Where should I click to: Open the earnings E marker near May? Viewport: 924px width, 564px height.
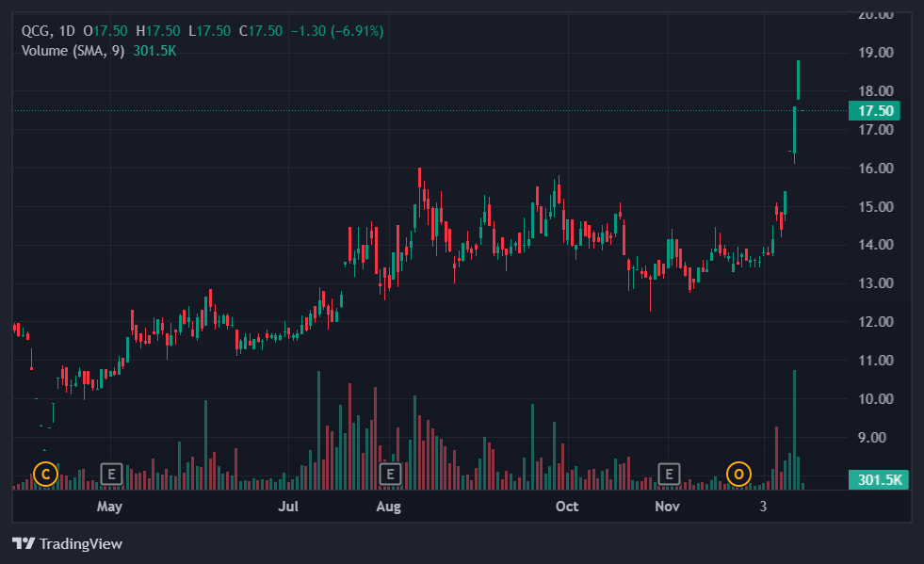tap(111, 474)
